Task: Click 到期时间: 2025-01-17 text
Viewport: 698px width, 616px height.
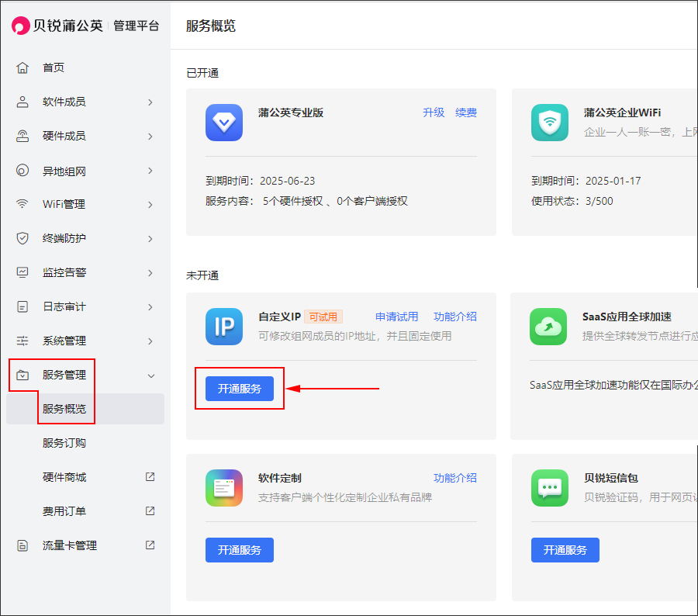Action: click(x=586, y=181)
